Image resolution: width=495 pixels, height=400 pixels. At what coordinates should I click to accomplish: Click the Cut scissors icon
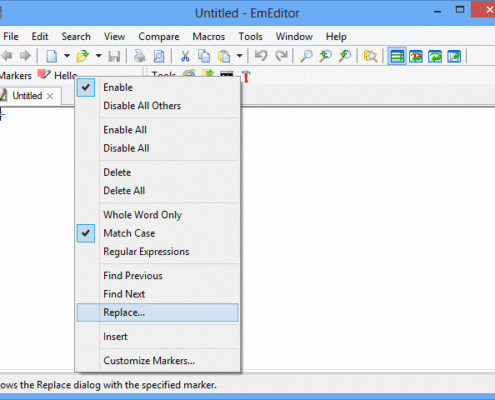click(185, 56)
